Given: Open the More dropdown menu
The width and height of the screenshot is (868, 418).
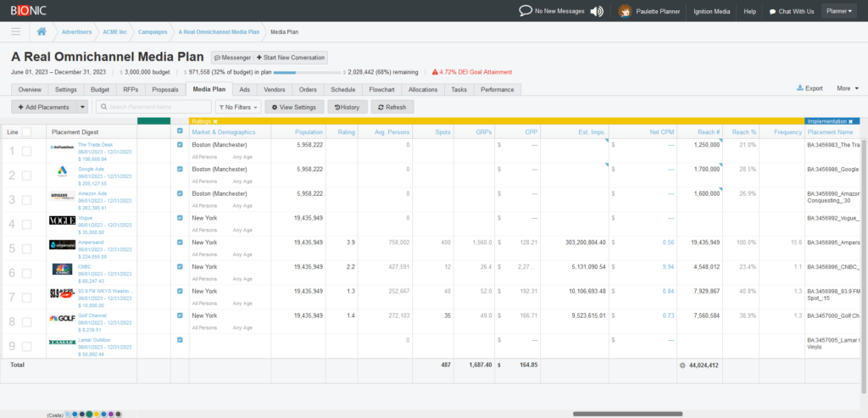Looking at the screenshot, I should 848,88.
